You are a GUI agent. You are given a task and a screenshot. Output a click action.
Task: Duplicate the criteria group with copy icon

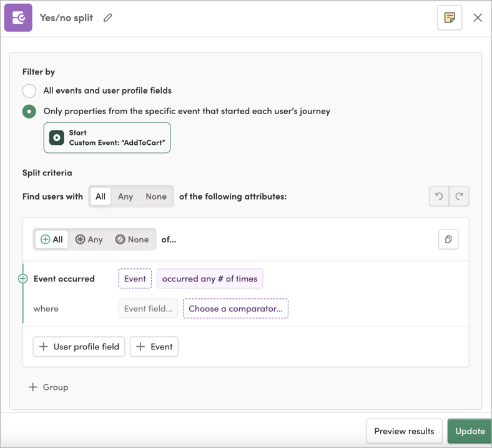448,239
